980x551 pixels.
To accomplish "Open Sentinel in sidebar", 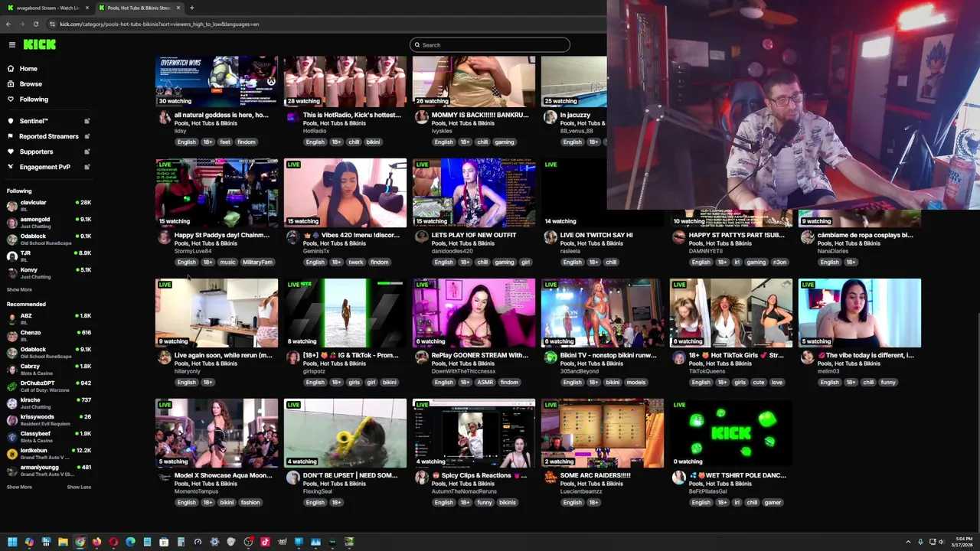I will [x=34, y=121].
